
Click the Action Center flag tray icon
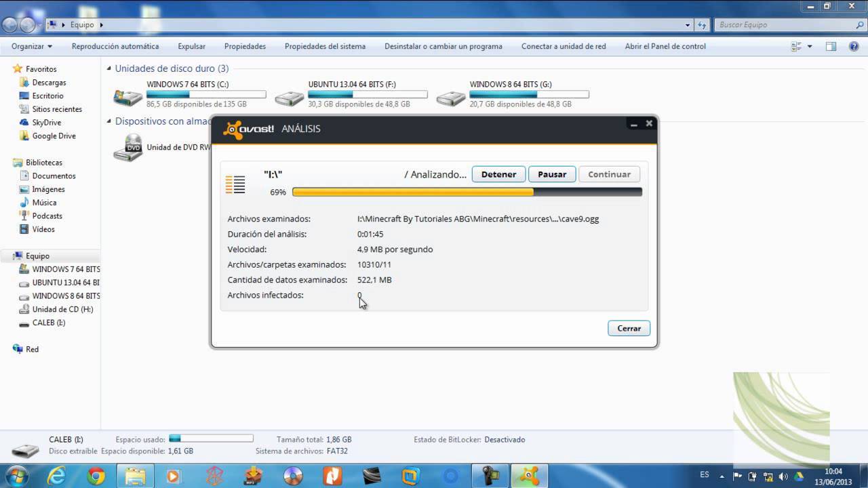738,476
